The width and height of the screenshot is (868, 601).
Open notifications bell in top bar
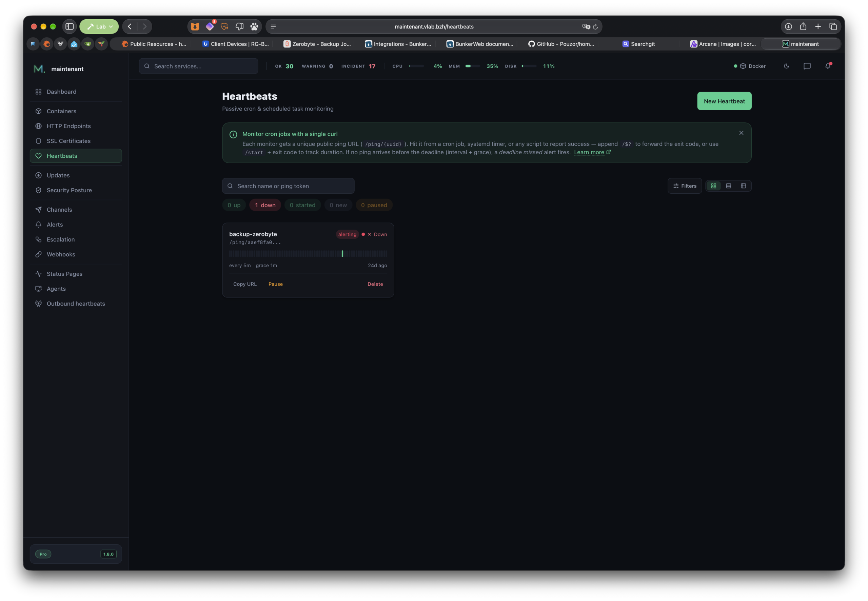[x=828, y=66]
